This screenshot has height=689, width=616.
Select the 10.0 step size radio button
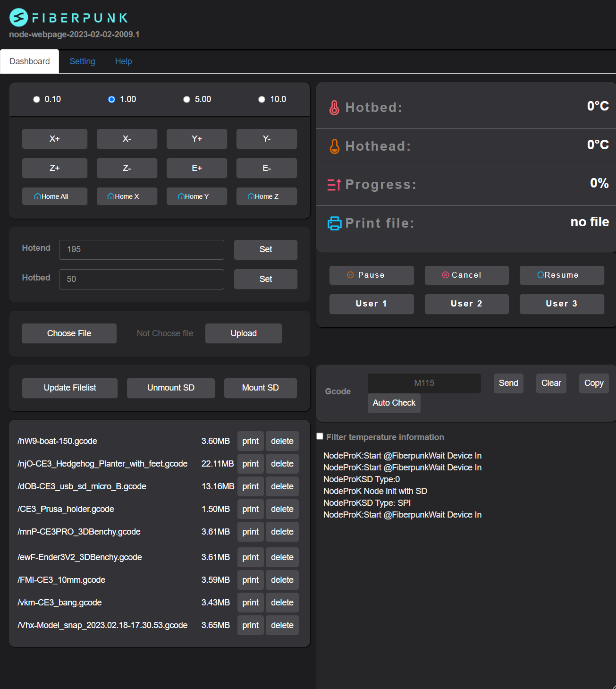[262, 99]
